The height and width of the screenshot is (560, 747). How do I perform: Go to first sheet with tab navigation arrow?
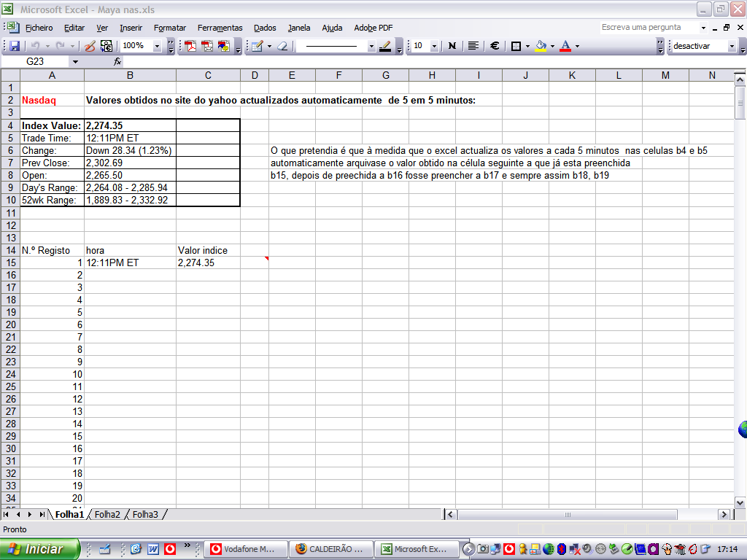[x=6, y=514]
